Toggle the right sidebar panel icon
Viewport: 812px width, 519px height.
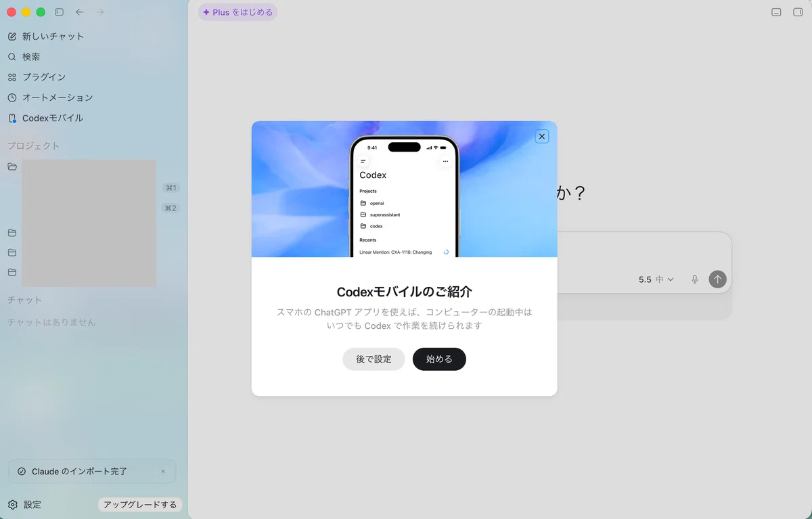pyautogui.click(x=797, y=12)
